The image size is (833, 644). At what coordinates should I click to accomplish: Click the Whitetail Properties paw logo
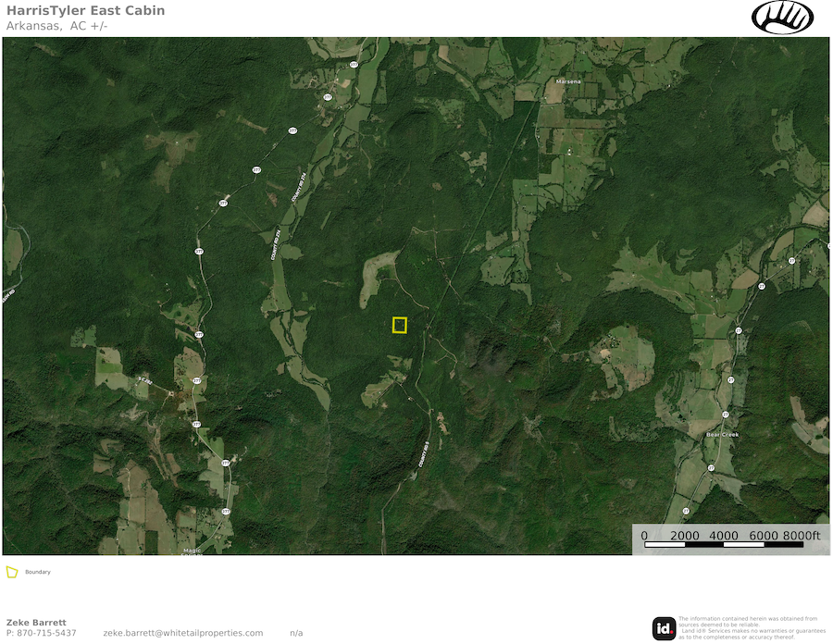782,17
